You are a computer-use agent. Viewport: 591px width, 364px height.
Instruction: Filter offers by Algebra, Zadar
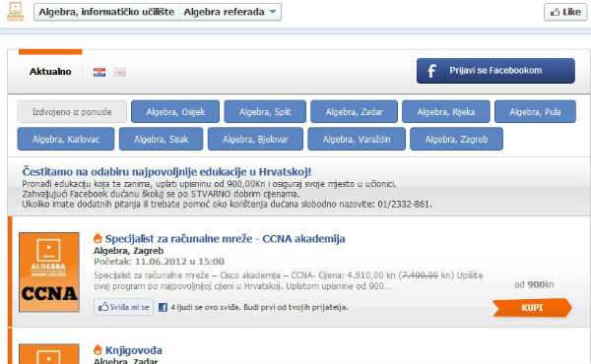click(354, 111)
